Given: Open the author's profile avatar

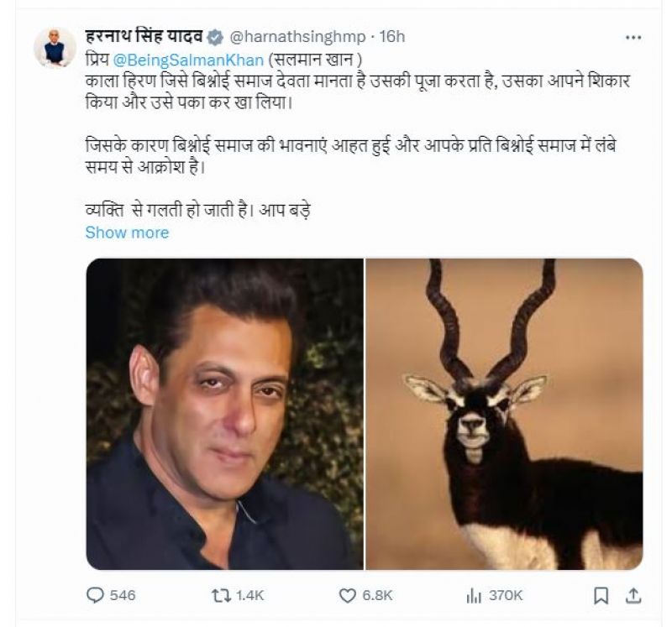Looking at the screenshot, I should [55, 46].
